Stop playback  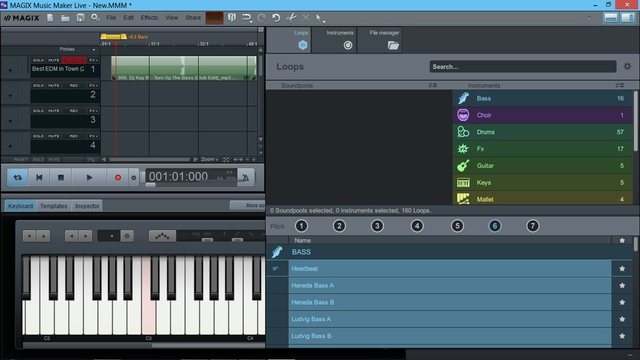click(61, 178)
